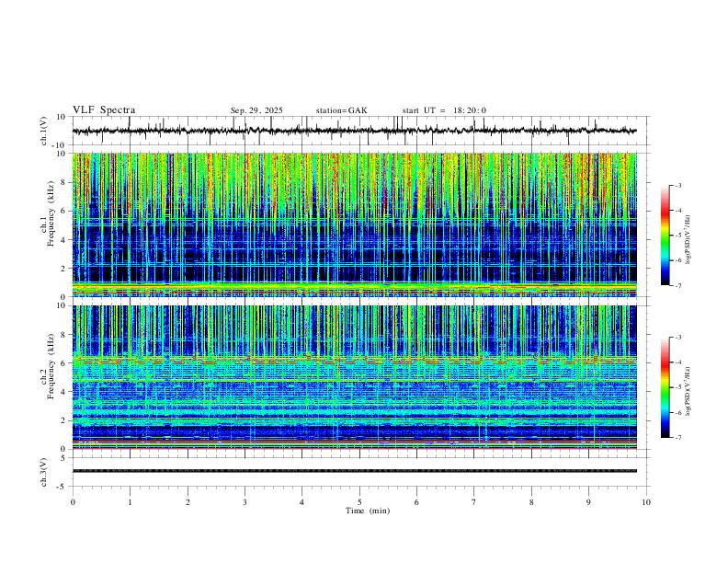Click time axis tick label "9"
The image size is (728, 563).
588,502
